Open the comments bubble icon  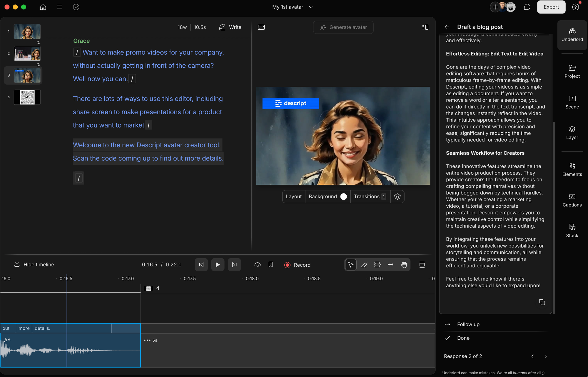click(527, 7)
